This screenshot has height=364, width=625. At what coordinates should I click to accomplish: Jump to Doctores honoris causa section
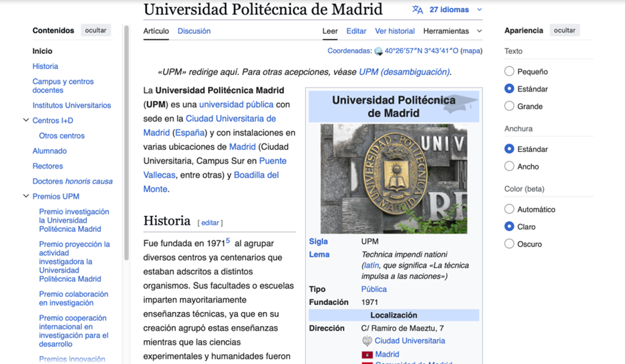click(72, 181)
